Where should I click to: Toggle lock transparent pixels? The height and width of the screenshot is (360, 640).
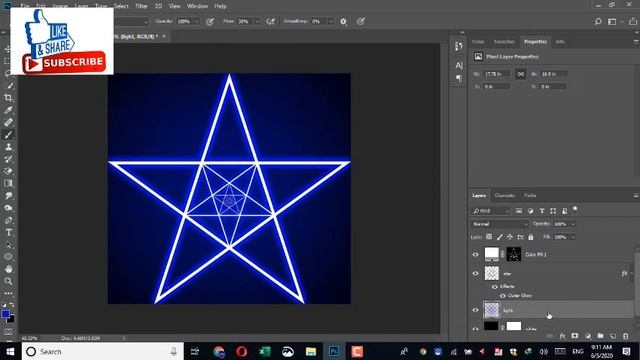click(x=489, y=237)
